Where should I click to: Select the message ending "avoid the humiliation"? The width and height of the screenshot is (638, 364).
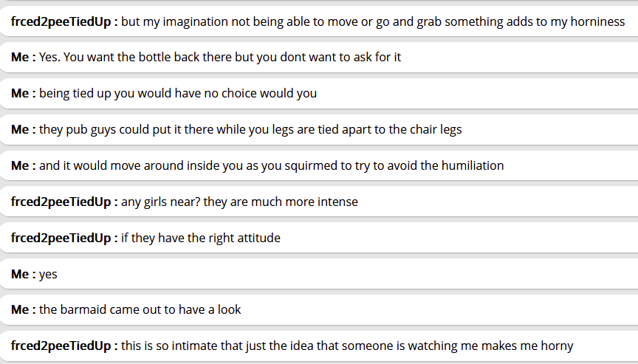271,165
